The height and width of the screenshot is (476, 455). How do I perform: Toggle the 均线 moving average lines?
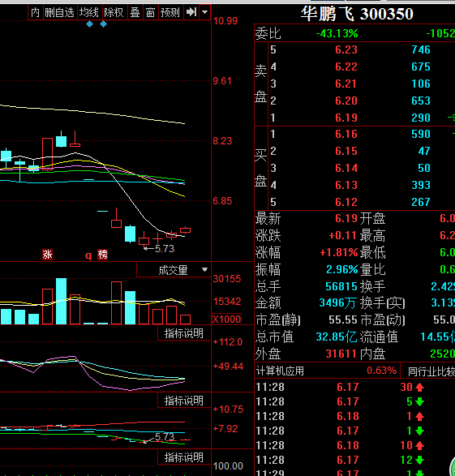pyautogui.click(x=89, y=13)
